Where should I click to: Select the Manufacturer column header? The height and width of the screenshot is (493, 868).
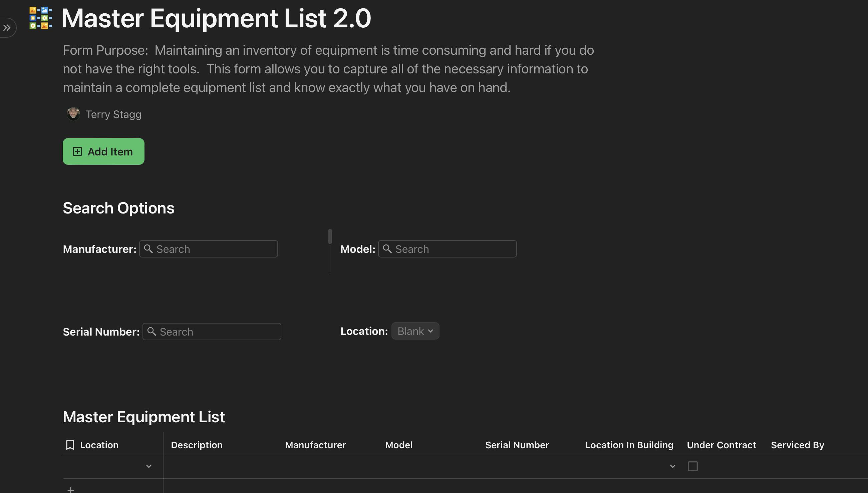315,445
